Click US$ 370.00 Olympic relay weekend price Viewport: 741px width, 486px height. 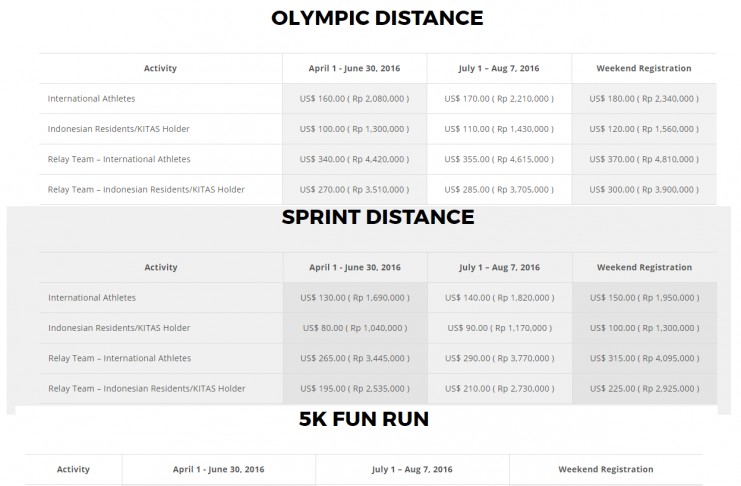tap(644, 159)
